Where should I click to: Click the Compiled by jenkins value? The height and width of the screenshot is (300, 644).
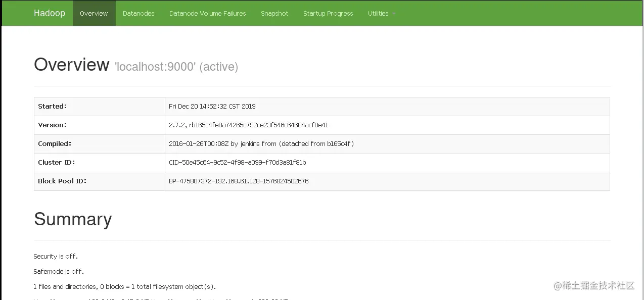click(x=261, y=144)
